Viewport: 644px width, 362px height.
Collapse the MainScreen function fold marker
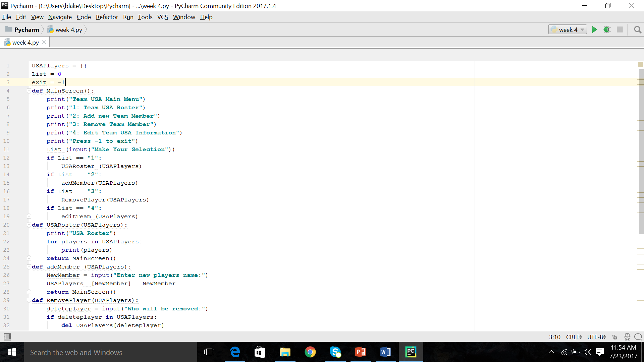29,91
